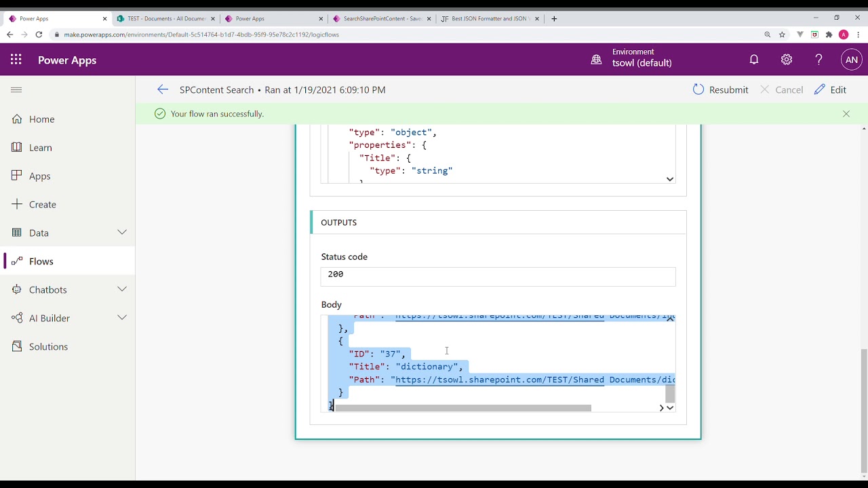Screen dimensions: 868x488
Task: Click the Learn book icon in the sidebar
Action: point(18,148)
